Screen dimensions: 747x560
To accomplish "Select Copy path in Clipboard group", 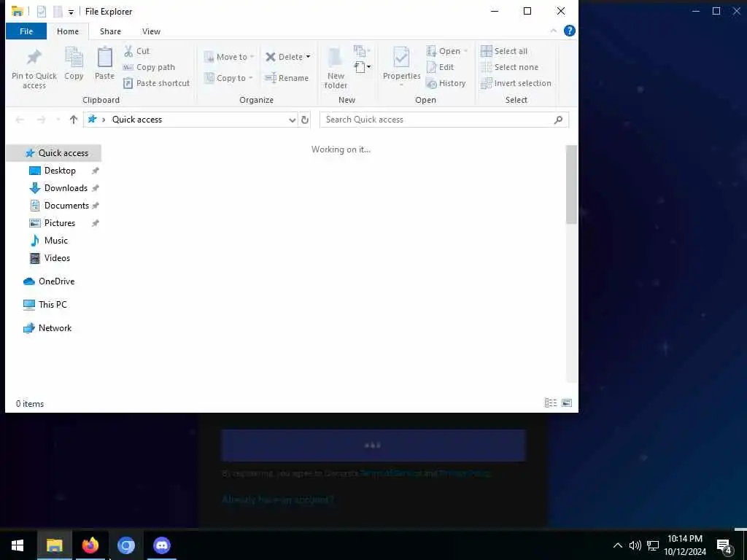I will (x=149, y=67).
